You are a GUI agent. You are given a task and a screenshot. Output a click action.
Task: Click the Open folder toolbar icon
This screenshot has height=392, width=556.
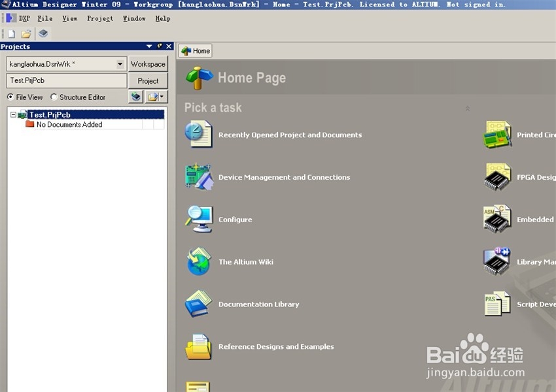coord(26,34)
